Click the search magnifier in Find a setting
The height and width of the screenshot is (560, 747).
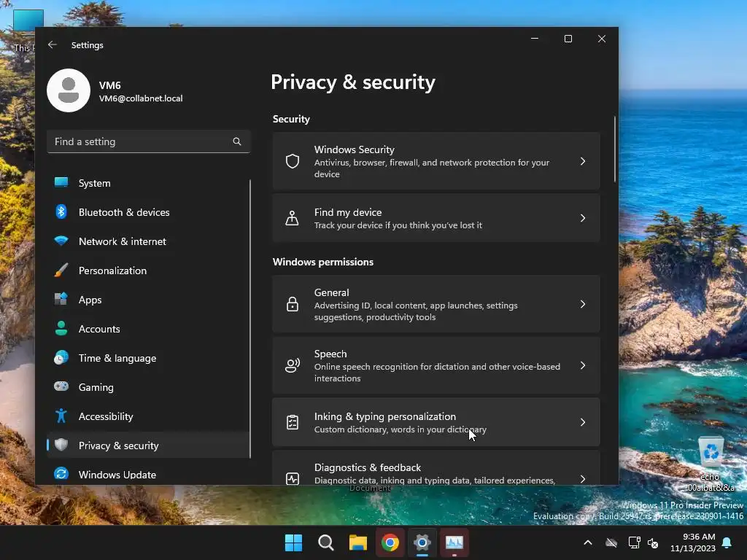click(x=237, y=141)
